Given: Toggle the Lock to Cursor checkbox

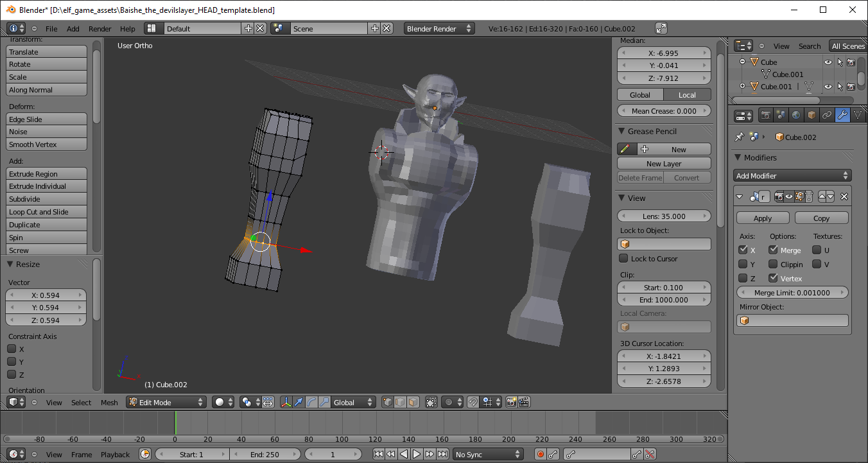Looking at the screenshot, I should click(623, 258).
